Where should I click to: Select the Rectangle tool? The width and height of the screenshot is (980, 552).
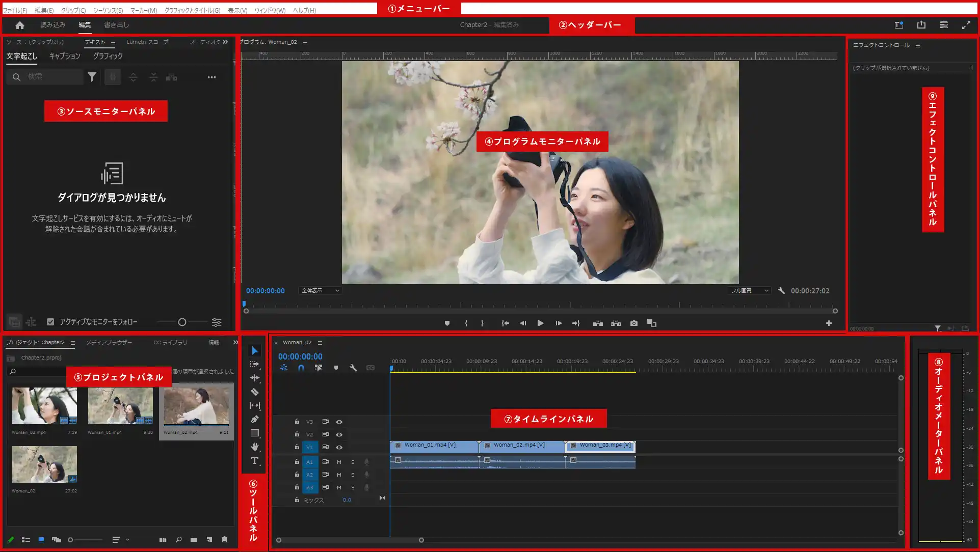pos(255,433)
